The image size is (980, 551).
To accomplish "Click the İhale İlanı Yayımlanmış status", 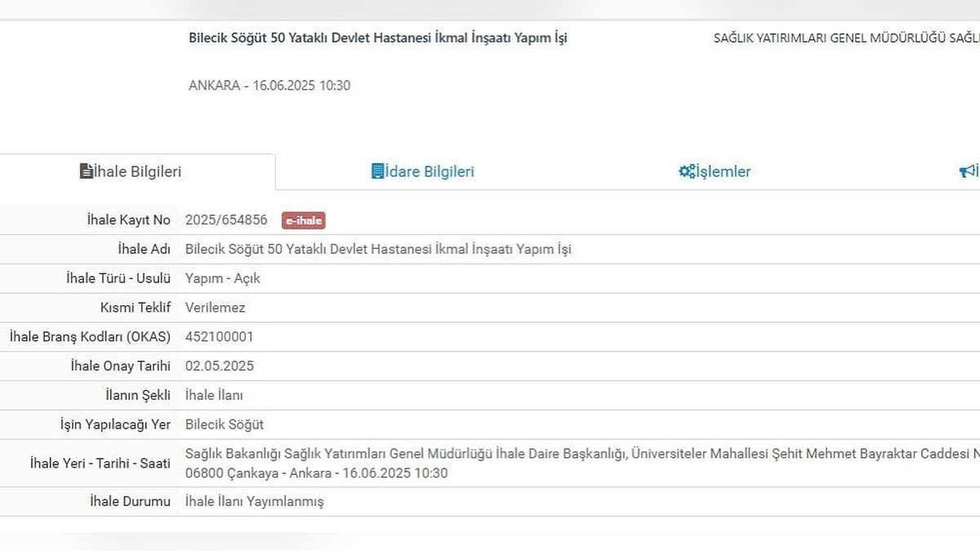I will point(255,501).
